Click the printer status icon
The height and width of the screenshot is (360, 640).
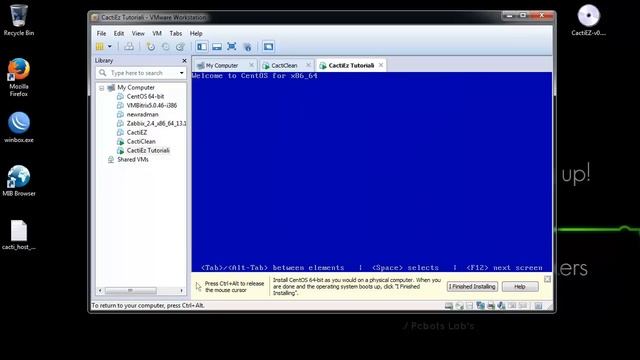(x=491, y=306)
